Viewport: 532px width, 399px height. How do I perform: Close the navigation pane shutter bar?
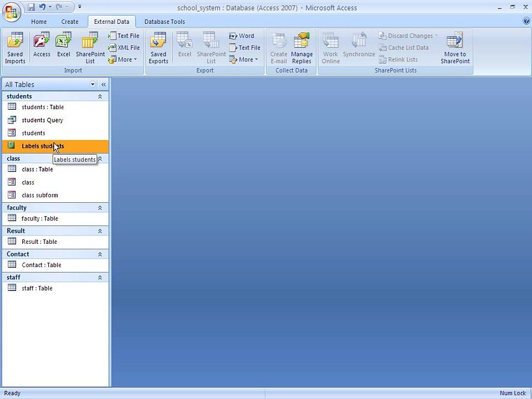point(104,84)
